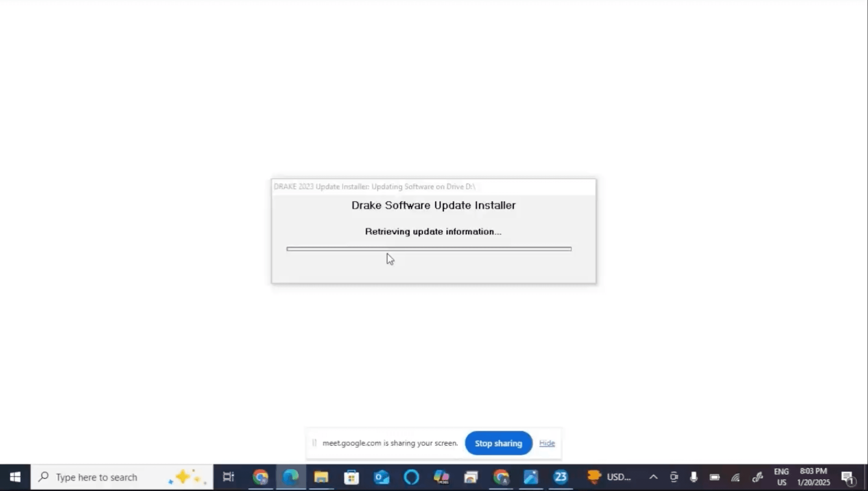Open Outlook from the taskbar
Screen dimensions: 868x491
click(x=381, y=477)
